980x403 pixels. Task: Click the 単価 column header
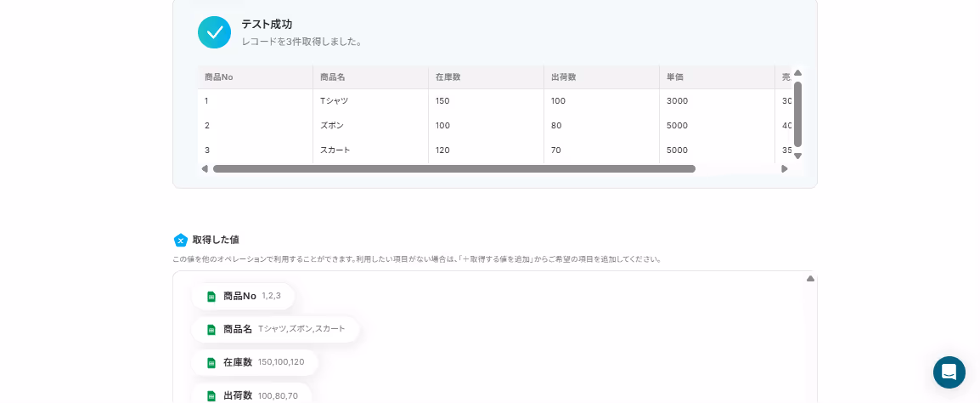pos(717,77)
